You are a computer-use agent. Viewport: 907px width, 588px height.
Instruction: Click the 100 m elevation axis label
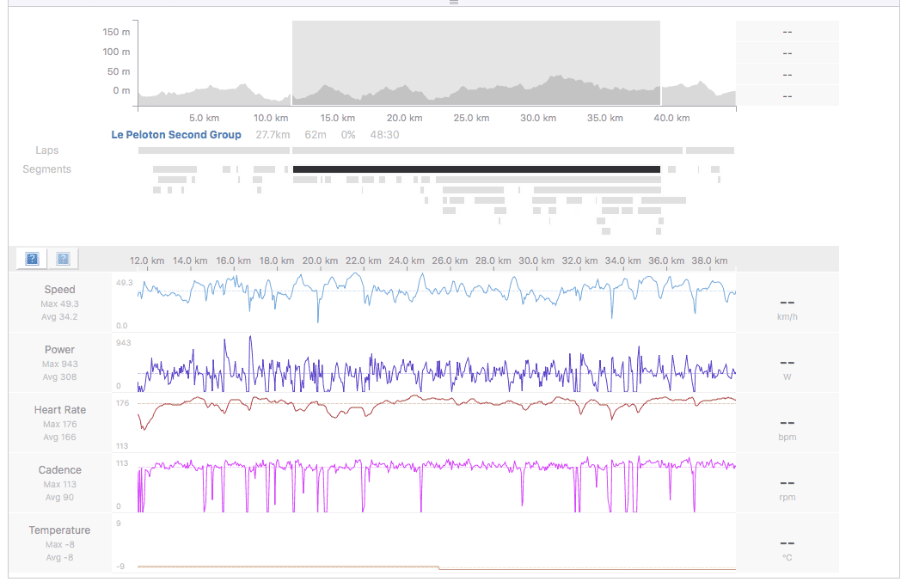coord(116,52)
